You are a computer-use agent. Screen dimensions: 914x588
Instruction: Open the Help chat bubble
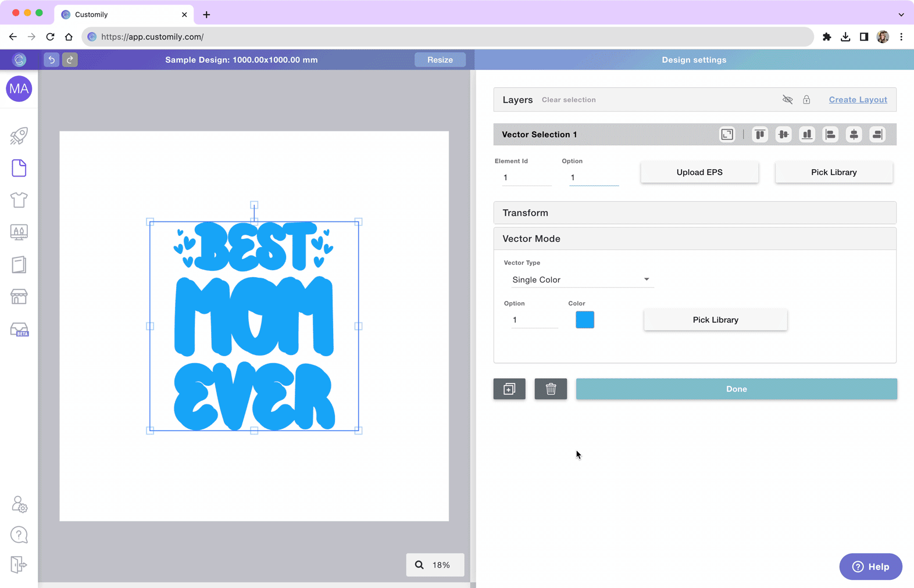[x=870, y=567]
